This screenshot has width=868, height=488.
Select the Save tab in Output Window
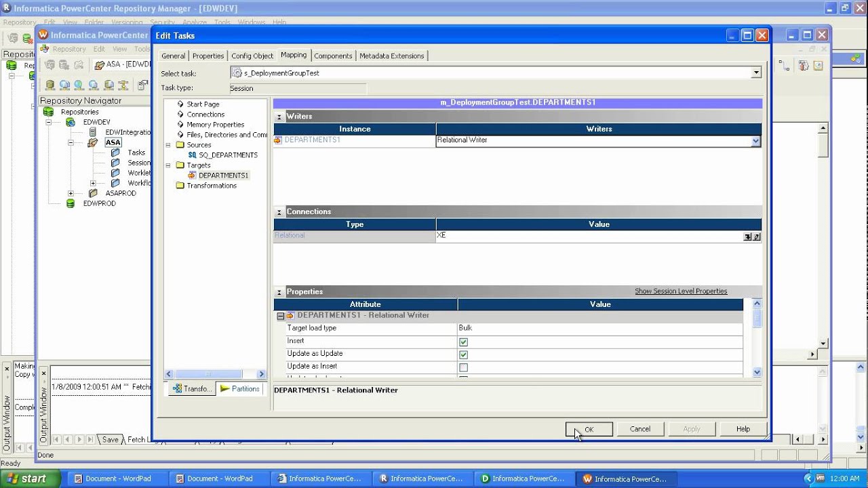pyautogui.click(x=111, y=440)
